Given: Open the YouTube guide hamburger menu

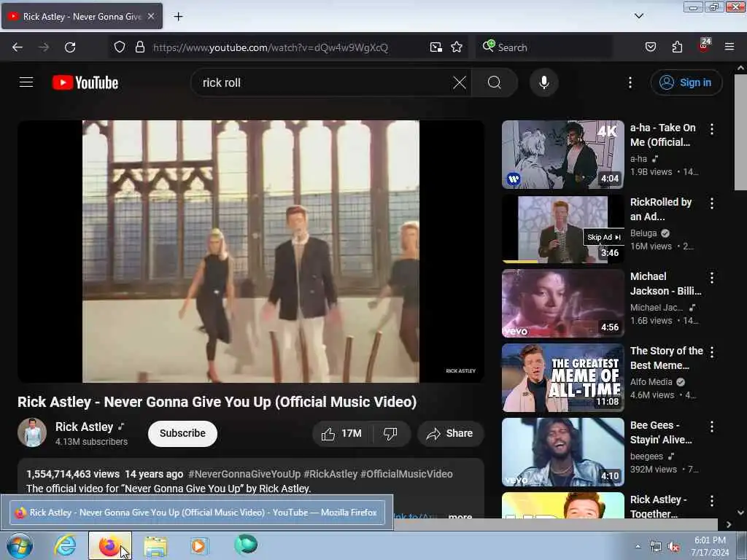Looking at the screenshot, I should 26,82.
